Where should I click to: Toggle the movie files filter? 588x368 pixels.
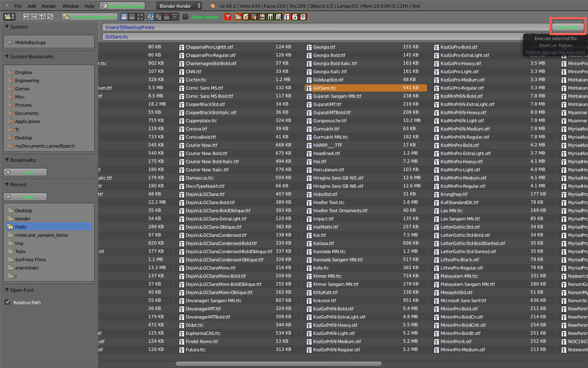pyautogui.click(x=270, y=17)
